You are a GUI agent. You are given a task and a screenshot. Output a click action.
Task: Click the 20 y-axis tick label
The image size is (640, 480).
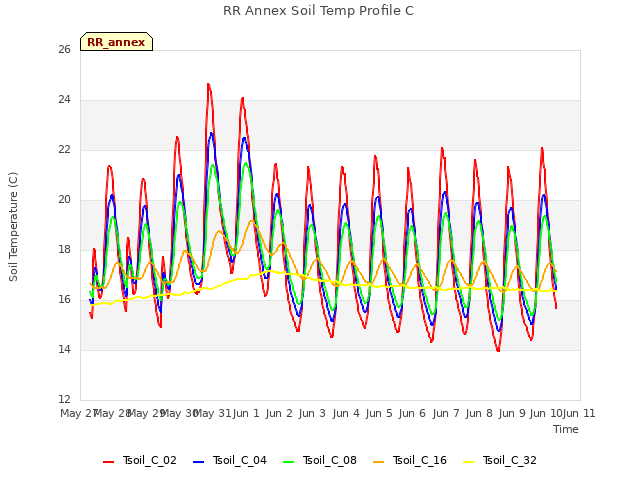click(x=64, y=200)
